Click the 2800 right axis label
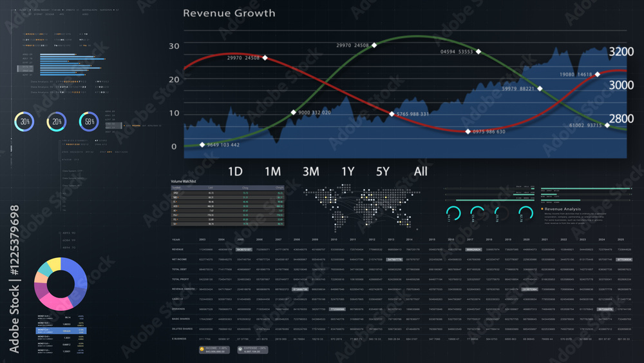644x363 pixels. tap(621, 119)
